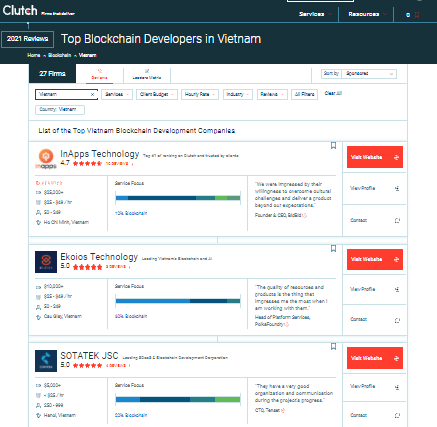
Task: Click the Verified badge on InApps
Action: point(49,183)
